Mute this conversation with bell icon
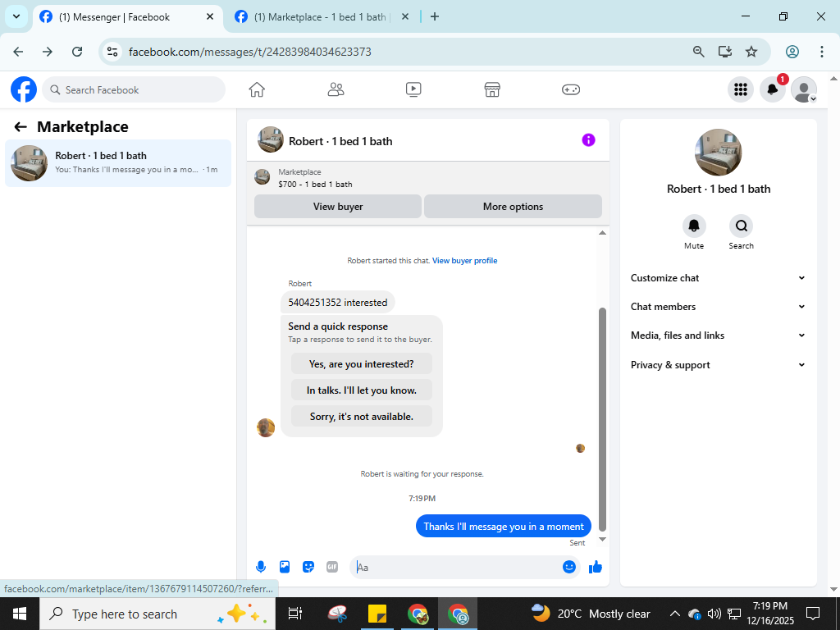This screenshot has width=840, height=630. coord(694,226)
